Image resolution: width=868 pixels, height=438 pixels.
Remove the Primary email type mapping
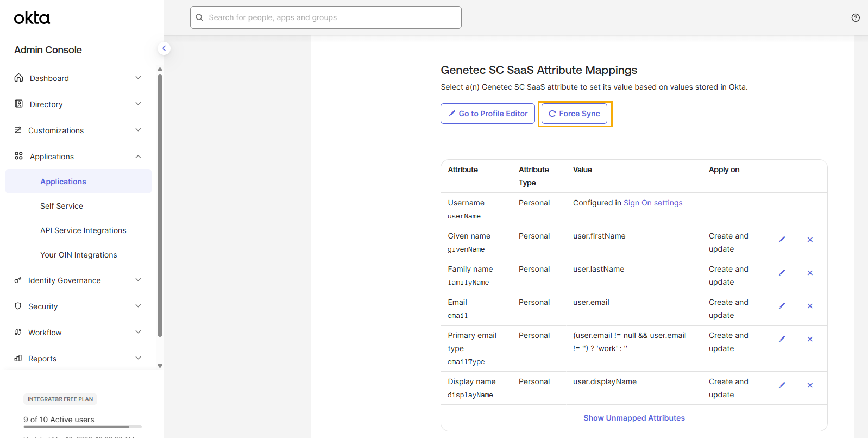pyautogui.click(x=810, y=339)
